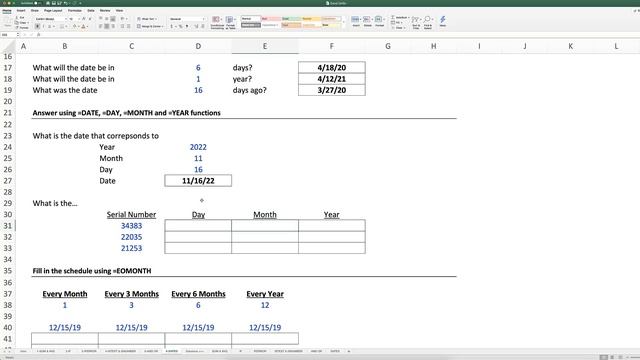Align text to the left
The image size is (640, 360).
pos(100,26)
